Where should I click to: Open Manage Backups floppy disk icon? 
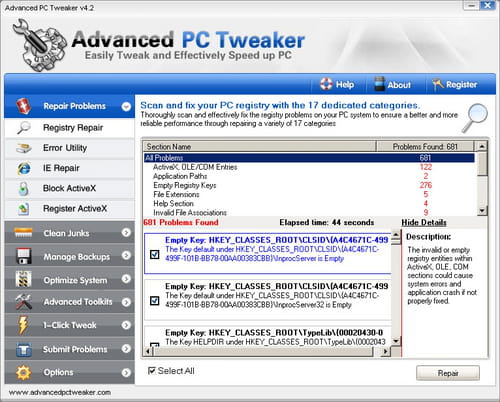(24, 256)
